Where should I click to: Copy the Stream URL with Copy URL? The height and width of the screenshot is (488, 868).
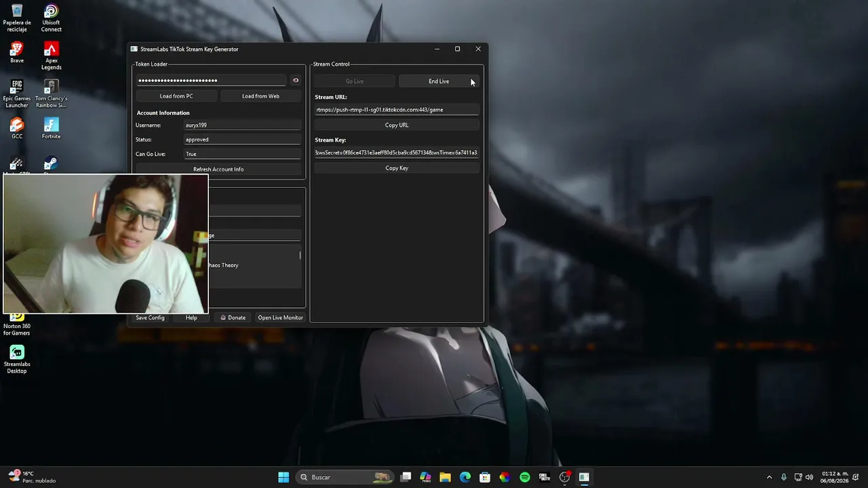point(397,125)
